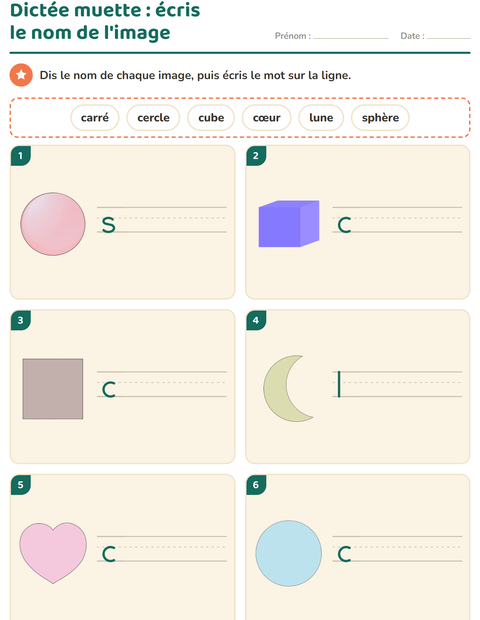
Task: Click the purple cube image
Action: tap(289, 223)
